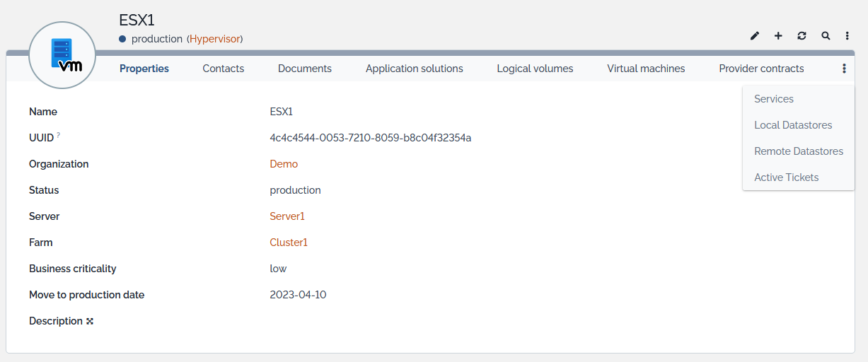Click the plus icon to create new

pyautogui.click(x=778, y=36)
